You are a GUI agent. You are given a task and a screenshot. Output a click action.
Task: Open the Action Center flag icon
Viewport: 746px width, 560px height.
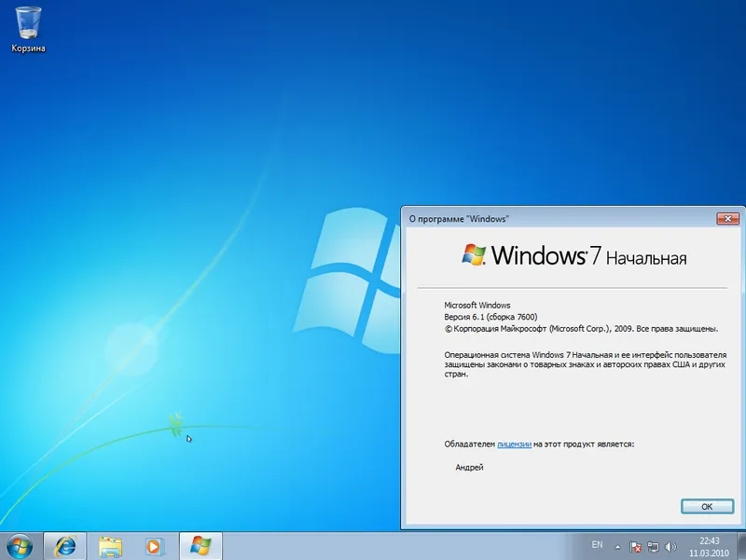[x=635, y=547]
